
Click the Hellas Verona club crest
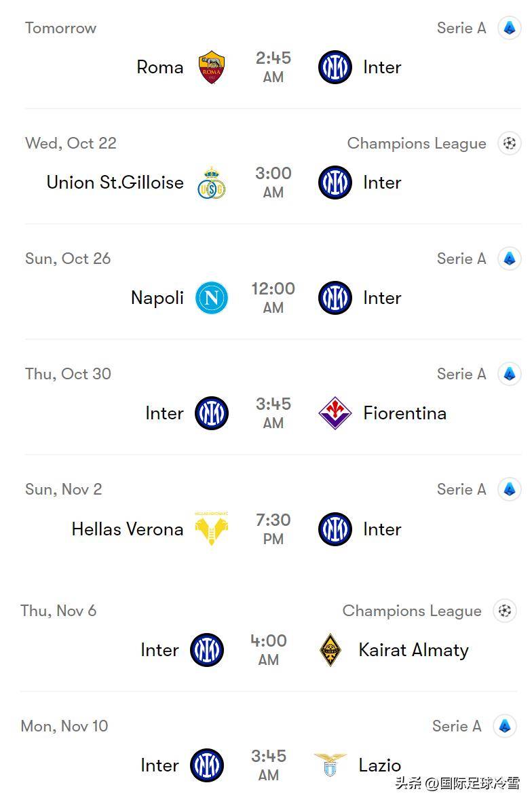(212, 529)
